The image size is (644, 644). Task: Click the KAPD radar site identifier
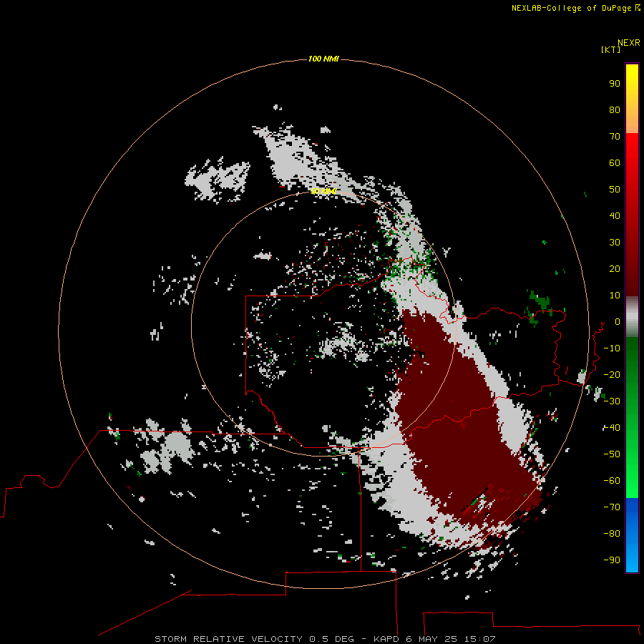click(x=386, y=639)
